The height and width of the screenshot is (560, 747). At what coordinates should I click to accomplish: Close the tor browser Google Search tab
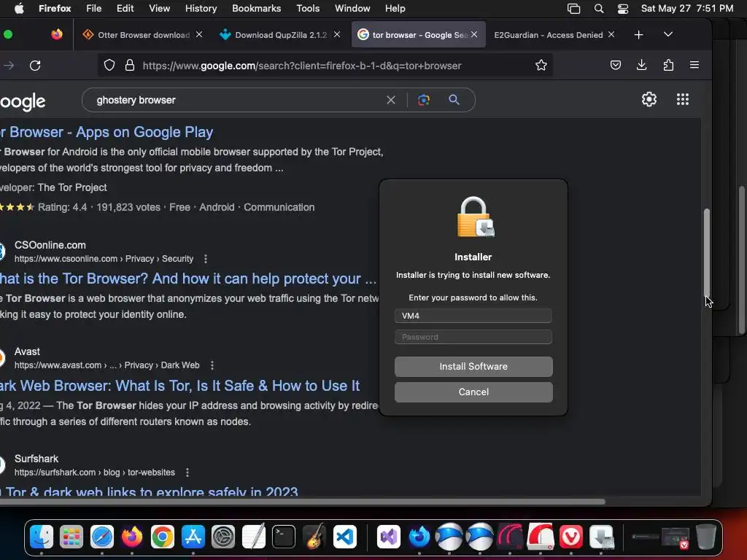coord(474,34)
